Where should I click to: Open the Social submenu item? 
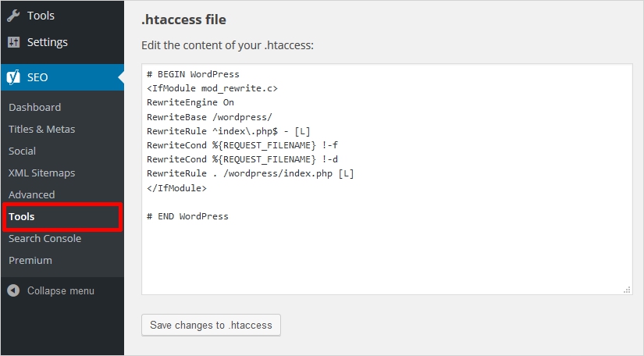click(22, 151)
